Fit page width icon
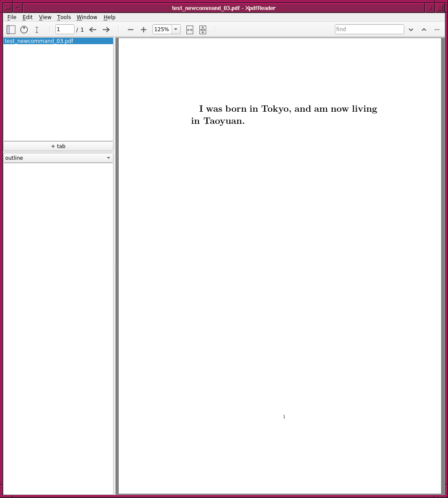The width and height of the screenshot is (448, 498). 190,29
